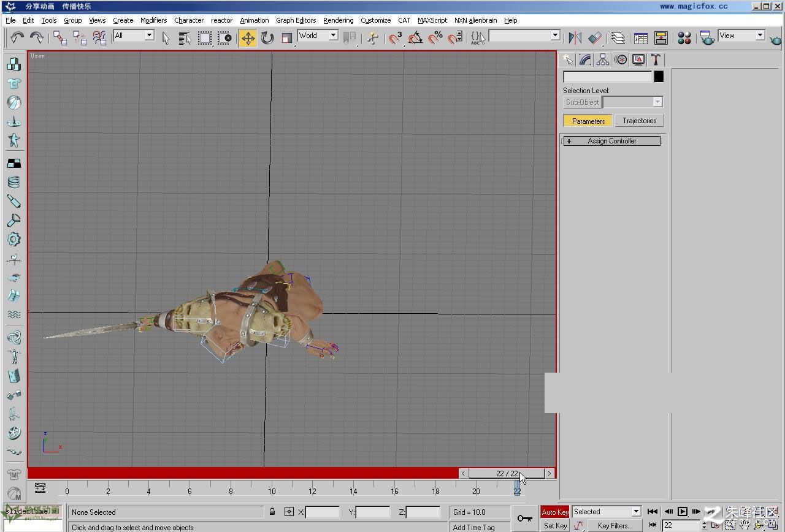The height and width of the screenshot is (532, 785).
Task: Activate Bind to Space Warp tool
Action: [x=99, y=38]
